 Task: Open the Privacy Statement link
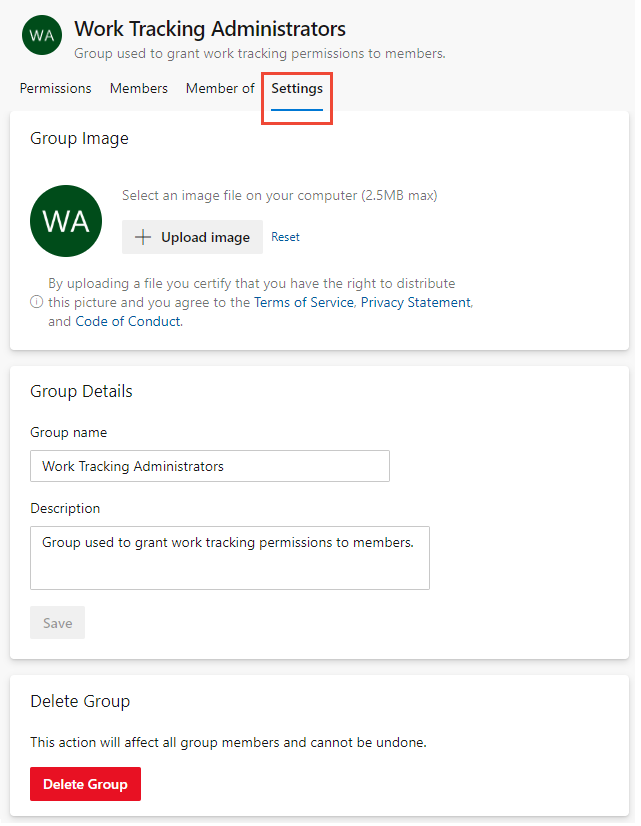coord(415,301)
